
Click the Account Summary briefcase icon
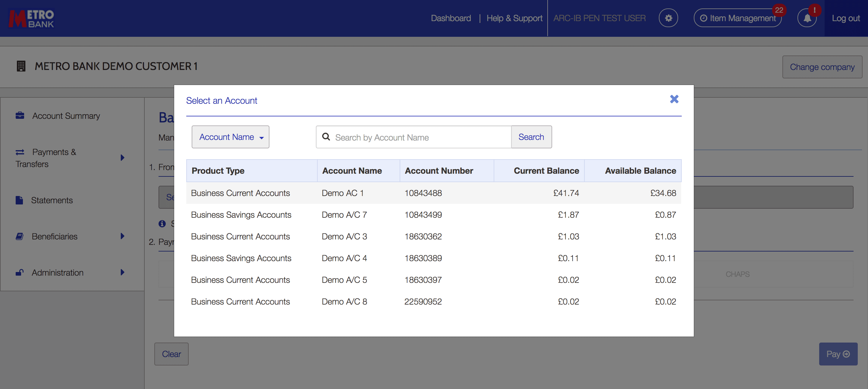pos(20,115)
